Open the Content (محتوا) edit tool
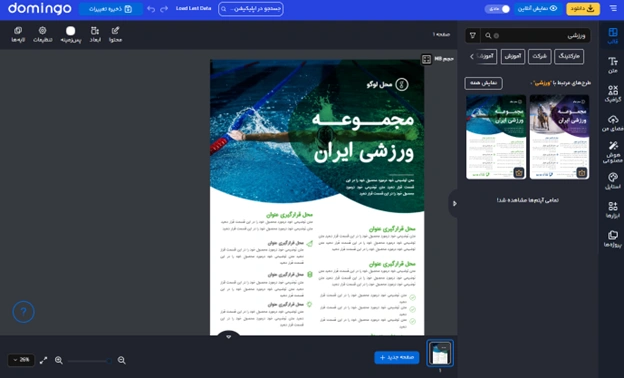This screenshot has height=378, width=624. coord(115,35)
